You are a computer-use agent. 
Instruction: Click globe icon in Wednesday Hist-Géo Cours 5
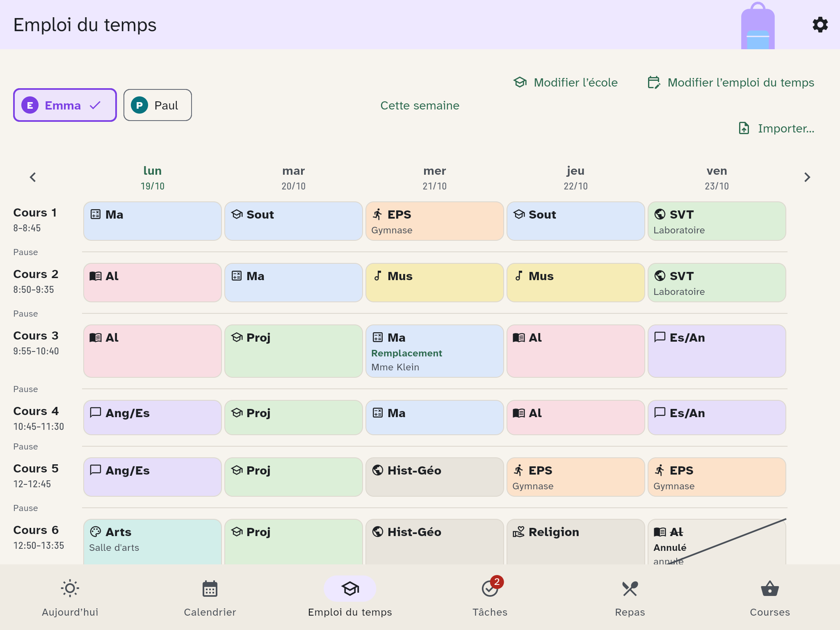pyautogui.click(x=378, y=470)
